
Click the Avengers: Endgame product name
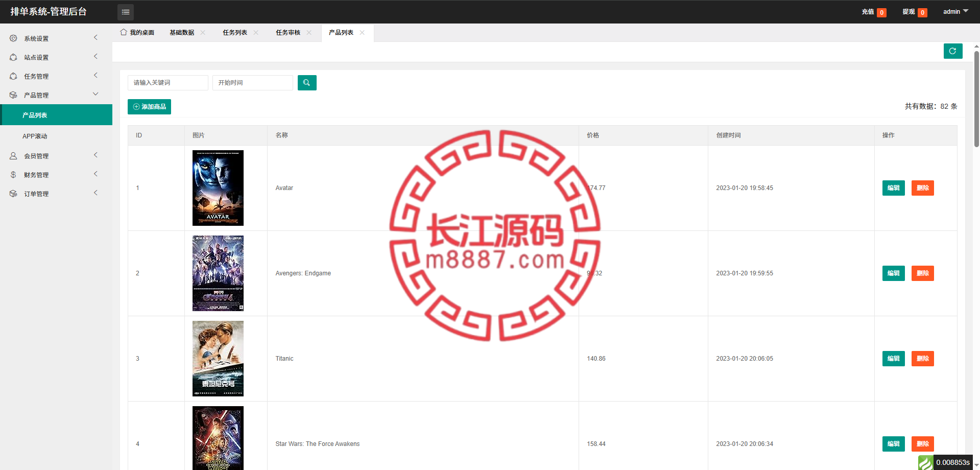coord(303,273)
